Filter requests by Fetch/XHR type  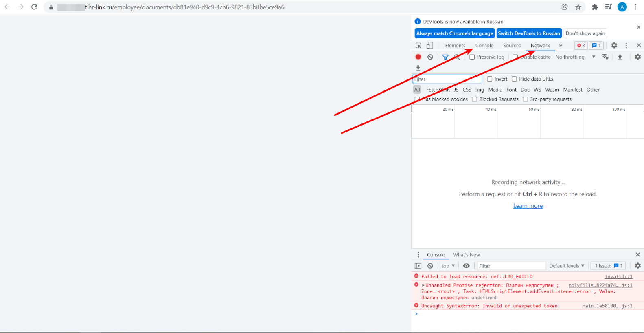[x=438, y=90]
